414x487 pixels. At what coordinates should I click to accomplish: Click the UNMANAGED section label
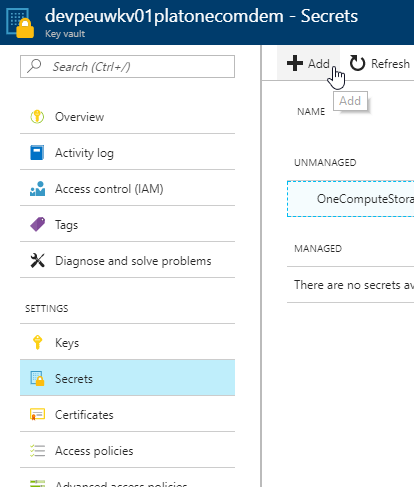coord(325,162)
